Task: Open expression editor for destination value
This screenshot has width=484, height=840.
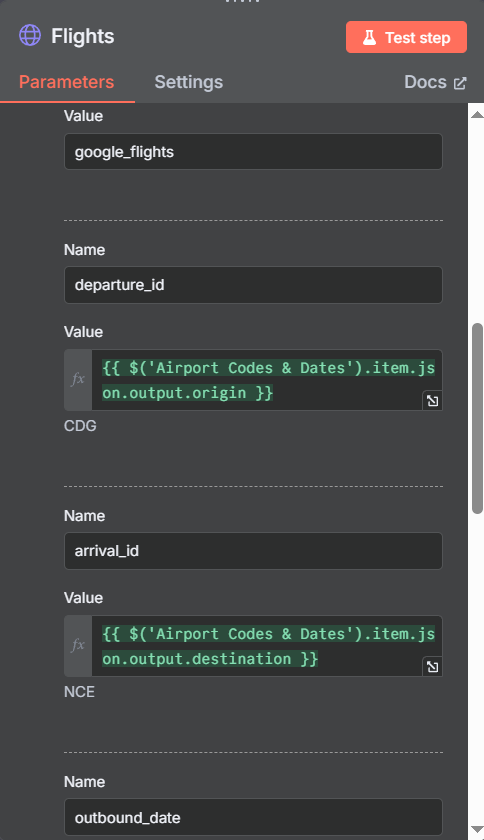Action: [433, 666]
